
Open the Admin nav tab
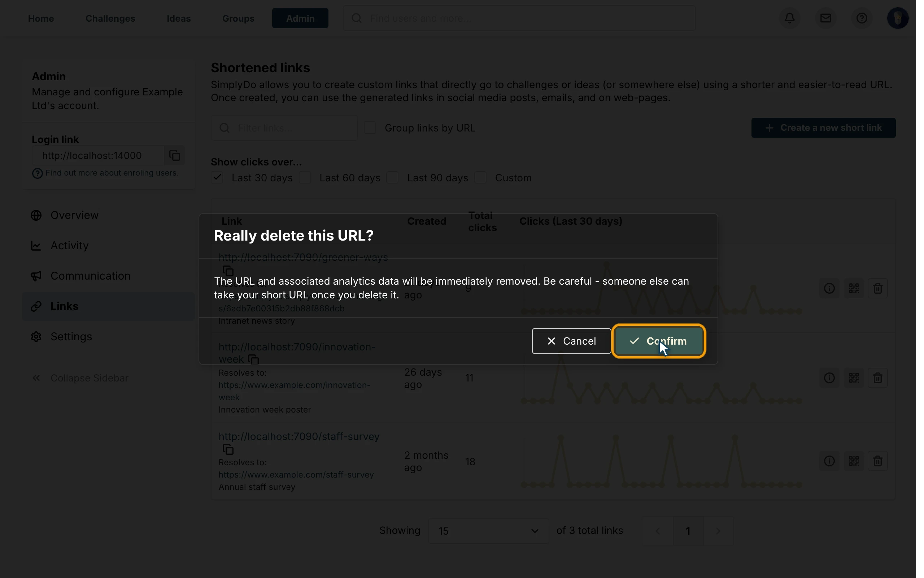tap(300, 18)
